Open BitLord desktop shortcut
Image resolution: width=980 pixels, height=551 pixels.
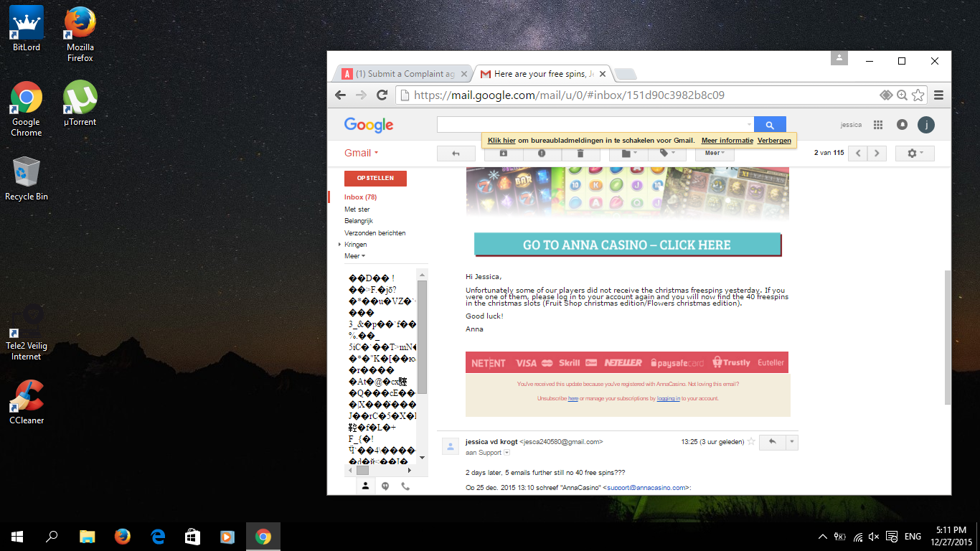coord(27,29)
